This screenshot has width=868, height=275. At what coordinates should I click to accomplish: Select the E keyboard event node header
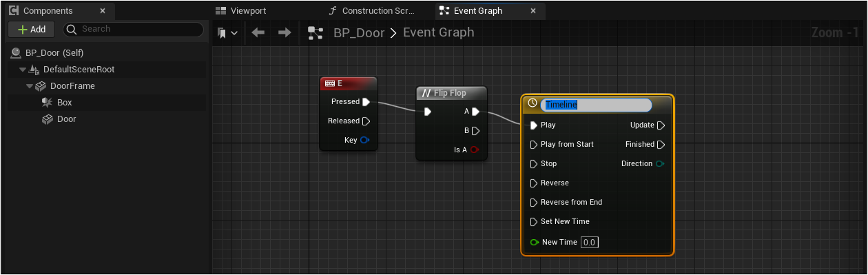(x=349, y=83)
